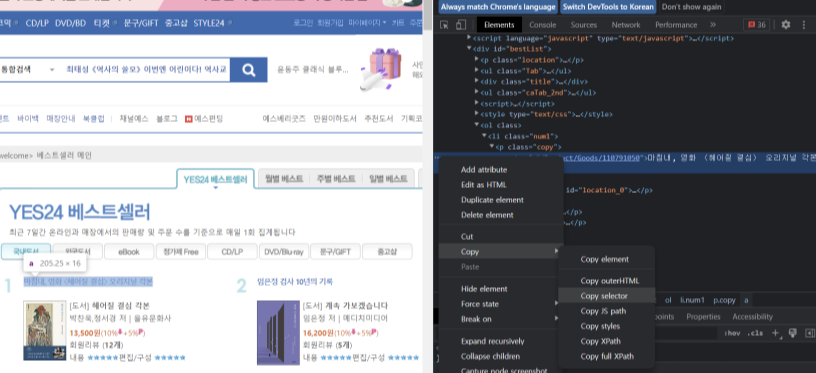The image size is (816, 373).
Task: Open the 임은정 검사 10년의 기록 link
Action: 295,281
